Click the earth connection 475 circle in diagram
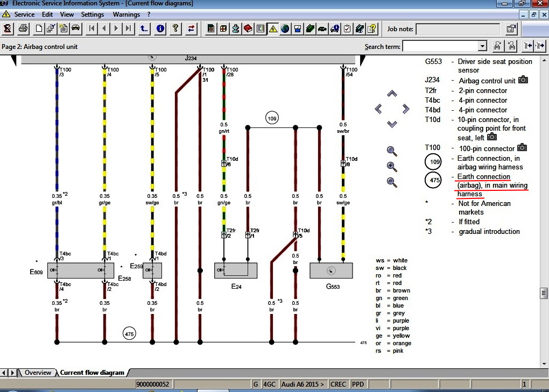This screenshot has width=549, height=392. coord(129,334)
